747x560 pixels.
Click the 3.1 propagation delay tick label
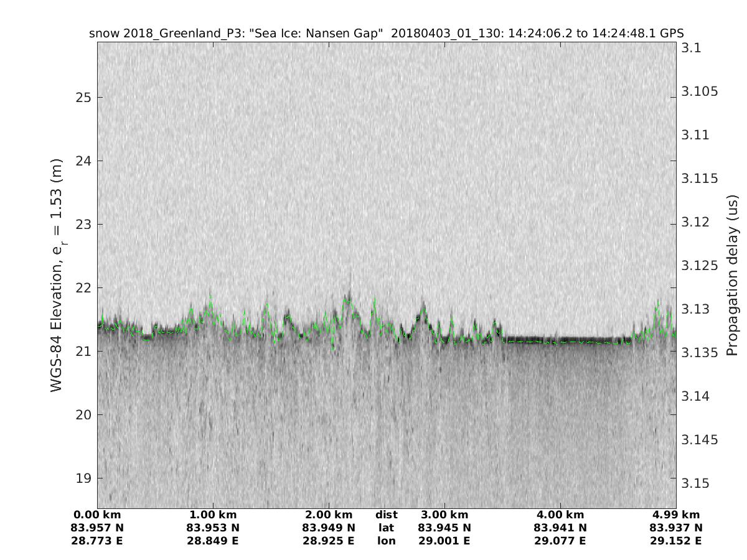click(692, 48)
